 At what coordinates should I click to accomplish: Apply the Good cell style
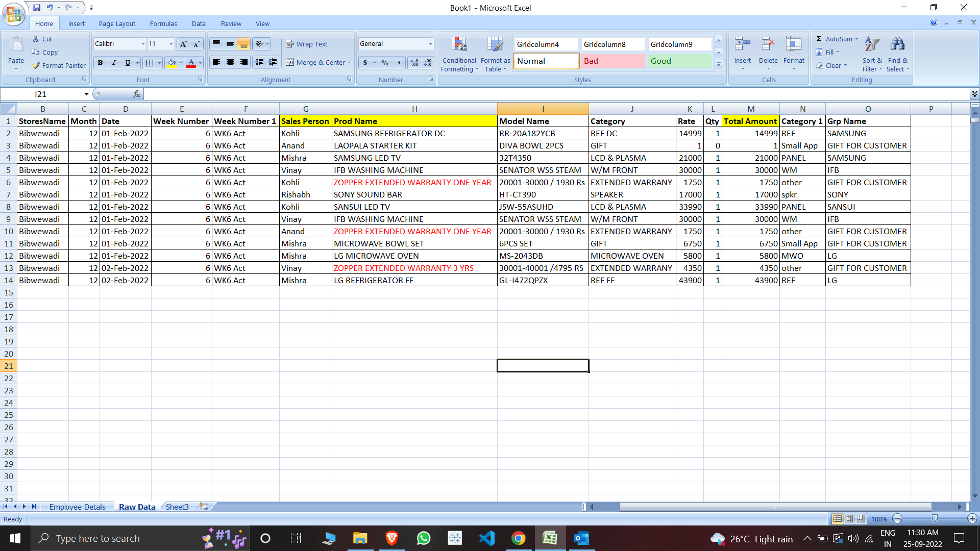679,61
